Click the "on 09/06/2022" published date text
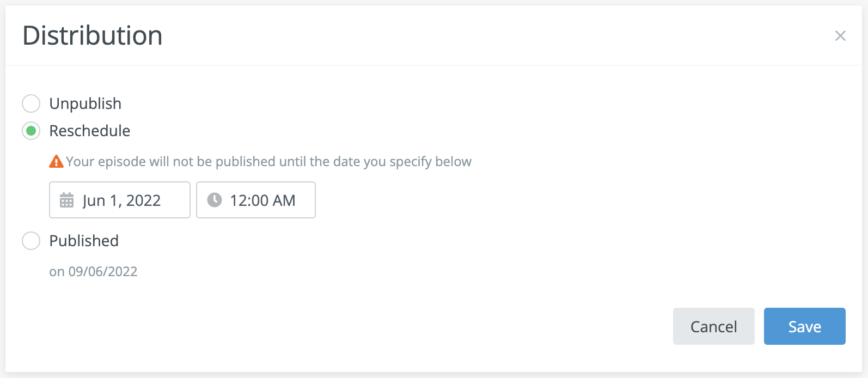 [93, 272]
